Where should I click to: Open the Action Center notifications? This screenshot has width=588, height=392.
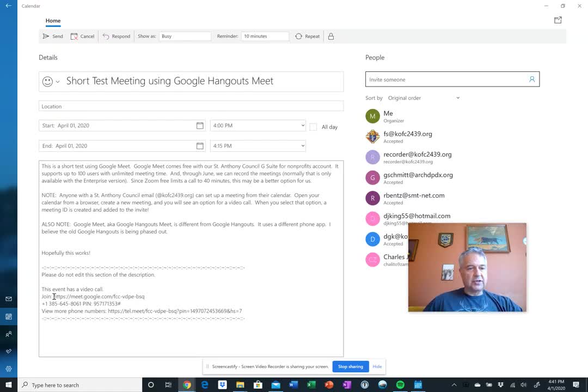point(576,385)
